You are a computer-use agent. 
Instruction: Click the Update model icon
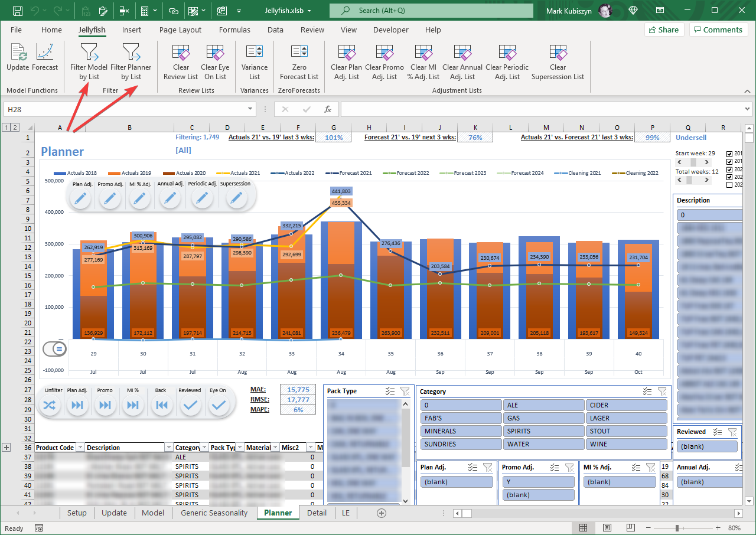pyautogui.click(x=18, y=58)
